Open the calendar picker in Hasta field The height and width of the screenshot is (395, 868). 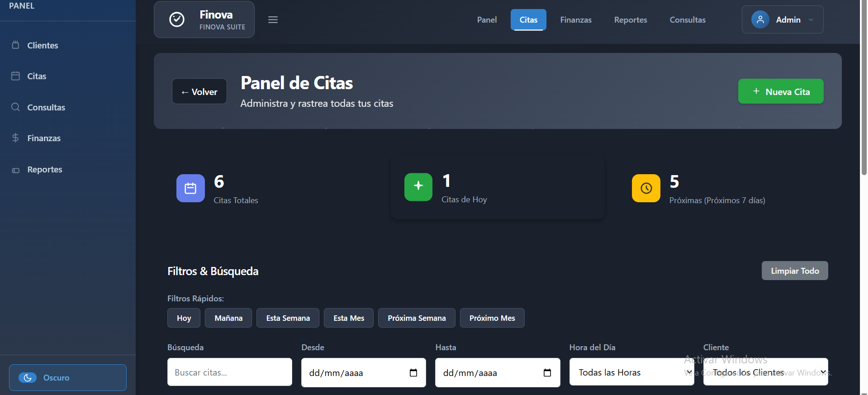(547, 373)
